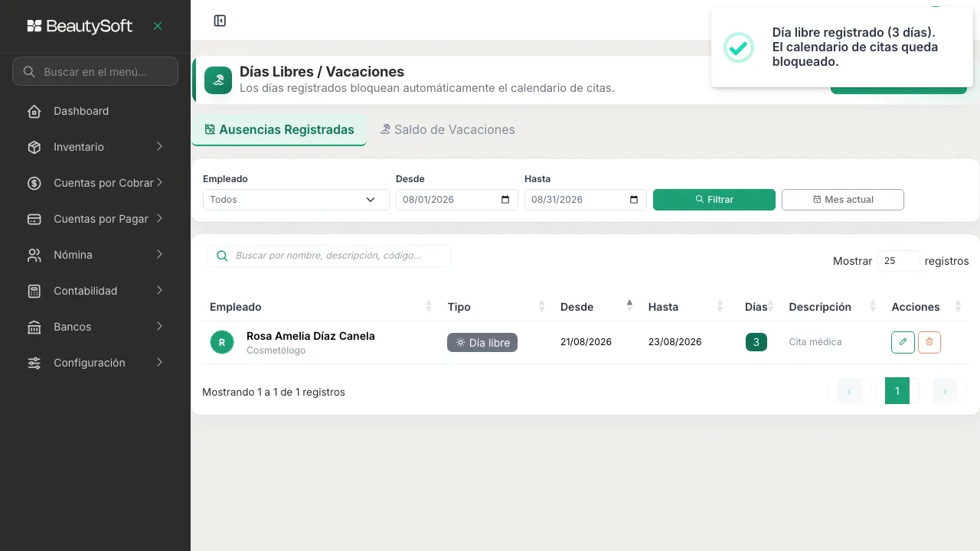
Task: Open the Contabilidad menu item
Action: pos(95,291)
